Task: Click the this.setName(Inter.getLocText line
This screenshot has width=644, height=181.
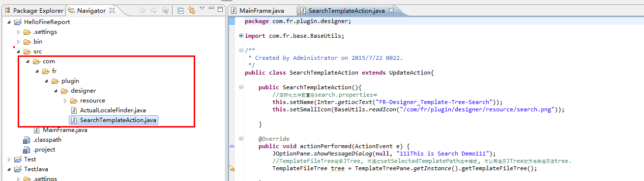Action: point(388,102)
